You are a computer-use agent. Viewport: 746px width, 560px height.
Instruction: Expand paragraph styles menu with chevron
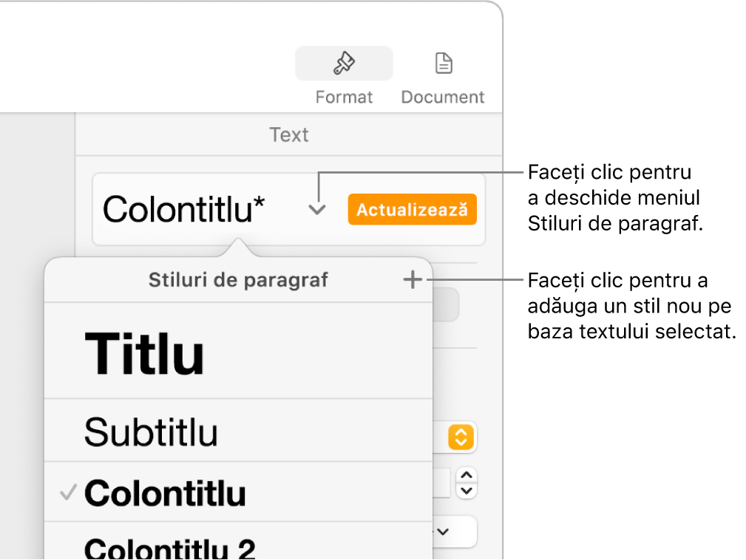317,209
